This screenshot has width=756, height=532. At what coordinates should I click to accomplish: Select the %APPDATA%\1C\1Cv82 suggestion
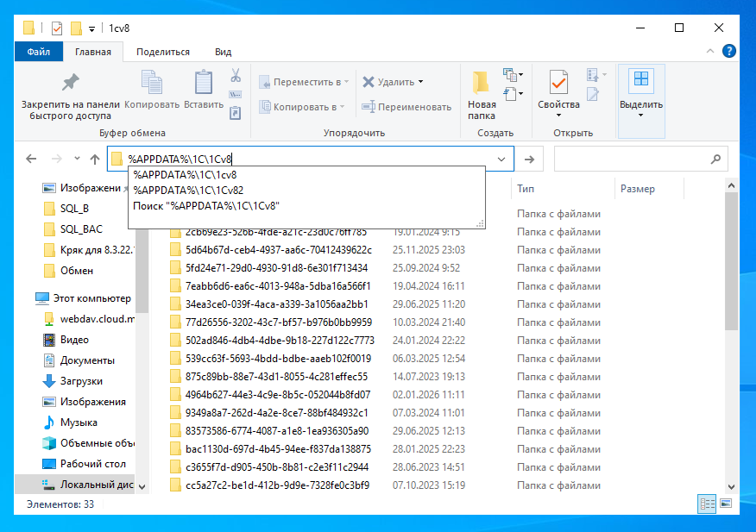point(188,190)
